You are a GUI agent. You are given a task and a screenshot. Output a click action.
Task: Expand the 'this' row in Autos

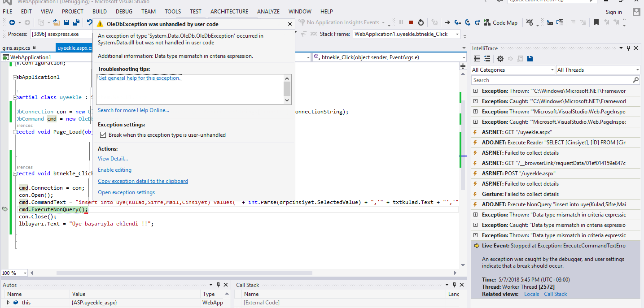[8, 303]
